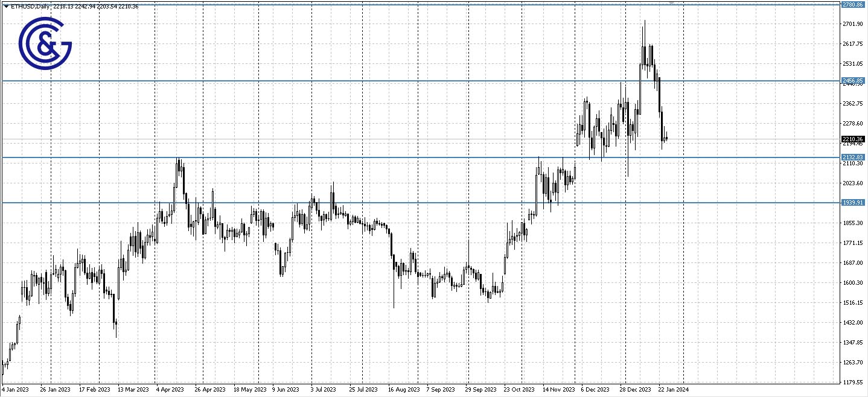Click the 16 Aug 2023 date label

[x=404, y=390]
